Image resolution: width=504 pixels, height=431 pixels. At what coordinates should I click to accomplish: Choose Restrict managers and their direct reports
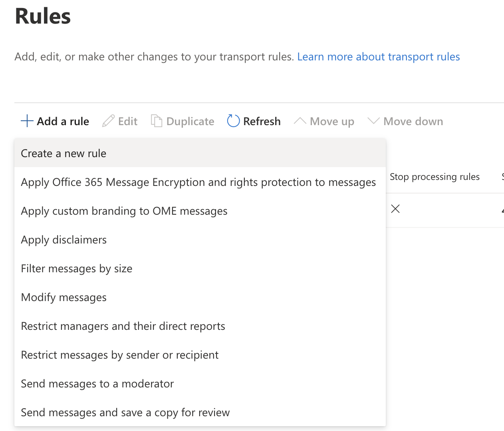click(x=123, y=326)
